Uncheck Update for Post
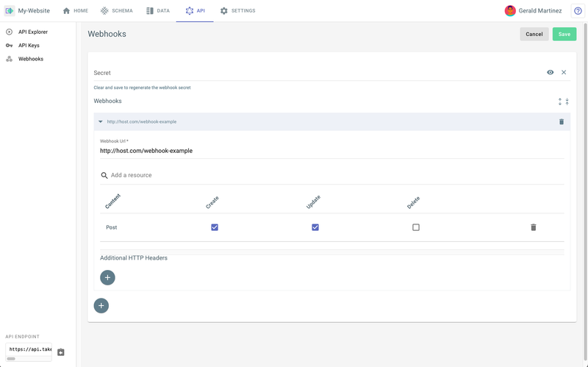The image size is (588, 367). click(x=315, y=227)
